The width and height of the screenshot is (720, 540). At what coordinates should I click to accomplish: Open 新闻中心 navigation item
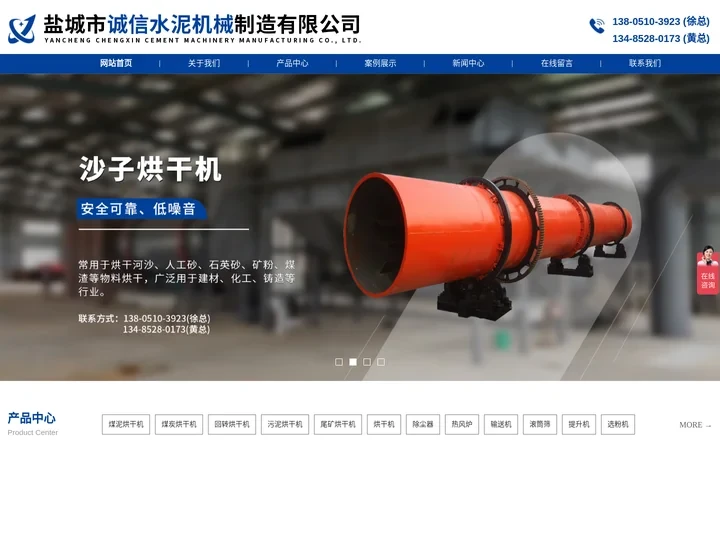coord(468,63)
